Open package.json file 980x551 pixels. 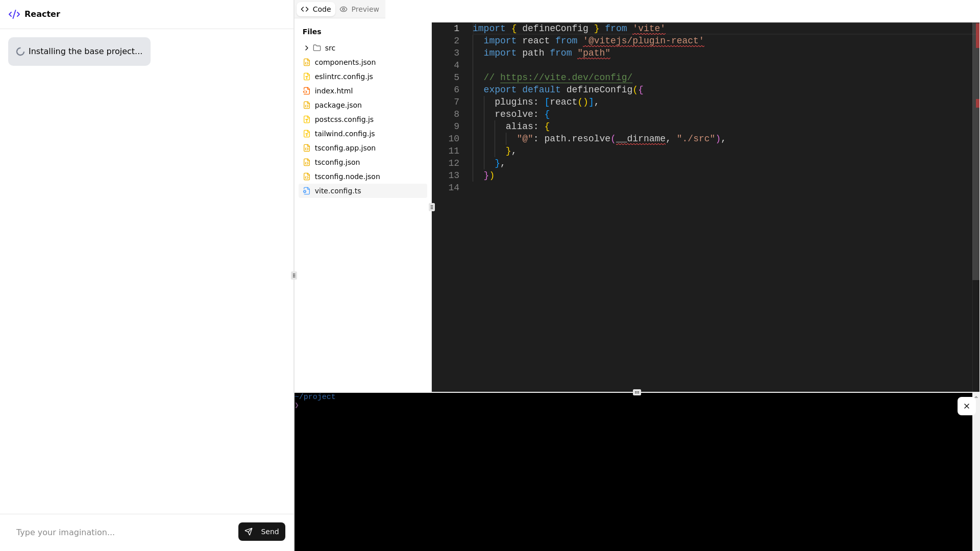(363, 105)
